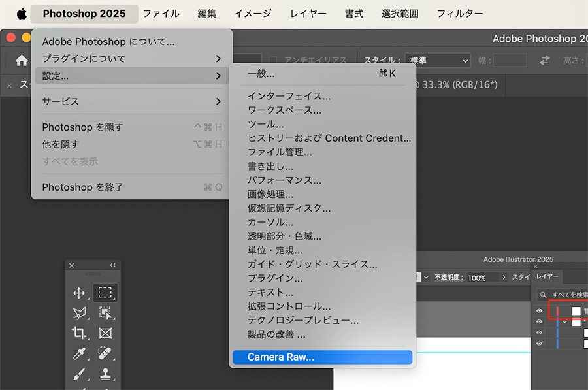
Task: Hide the red-marked layer's eye in Illustrator
Action: 539,310
